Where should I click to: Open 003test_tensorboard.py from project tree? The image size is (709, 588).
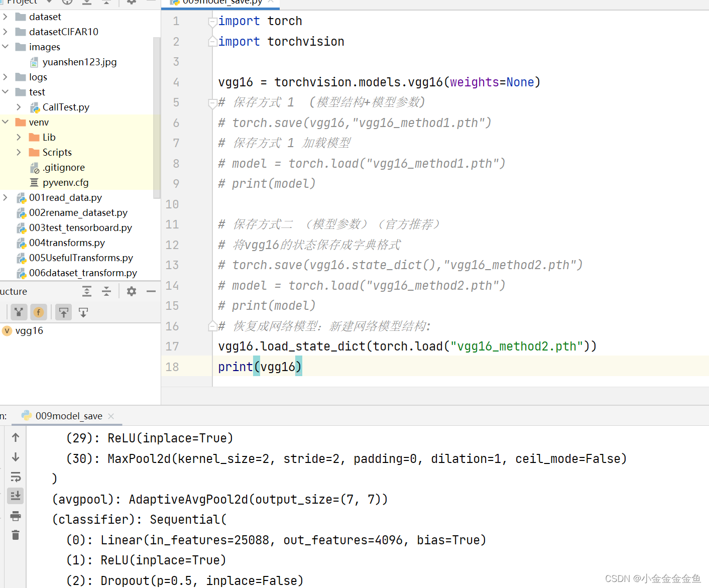[80, 227]
